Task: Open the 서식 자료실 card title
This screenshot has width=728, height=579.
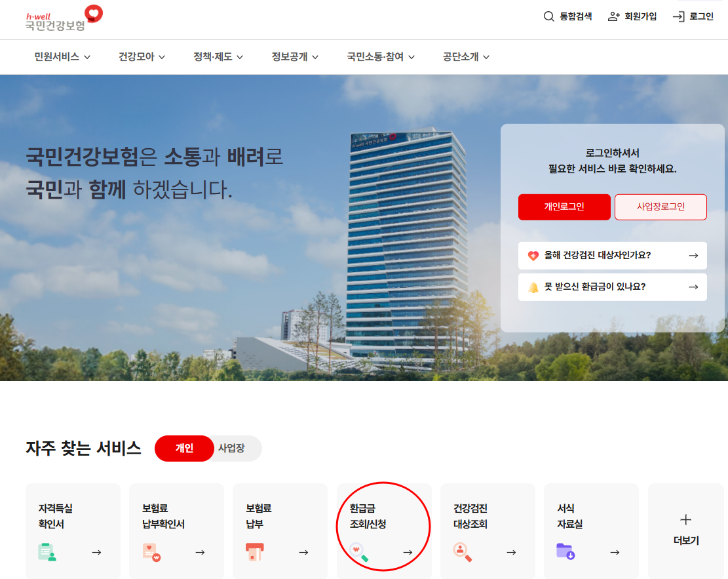Action: tap(569, 516)
